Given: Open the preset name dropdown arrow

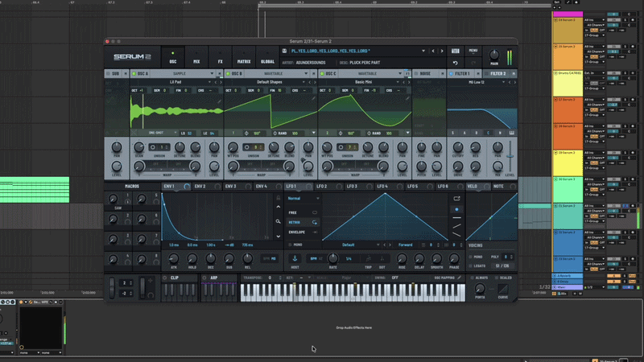Looking at the screenshot, I should coord(423,51).
